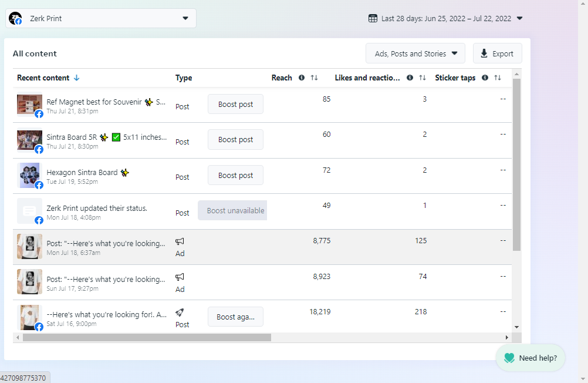Click the Recent content column header
588x383 pixels.
point(43,78)
